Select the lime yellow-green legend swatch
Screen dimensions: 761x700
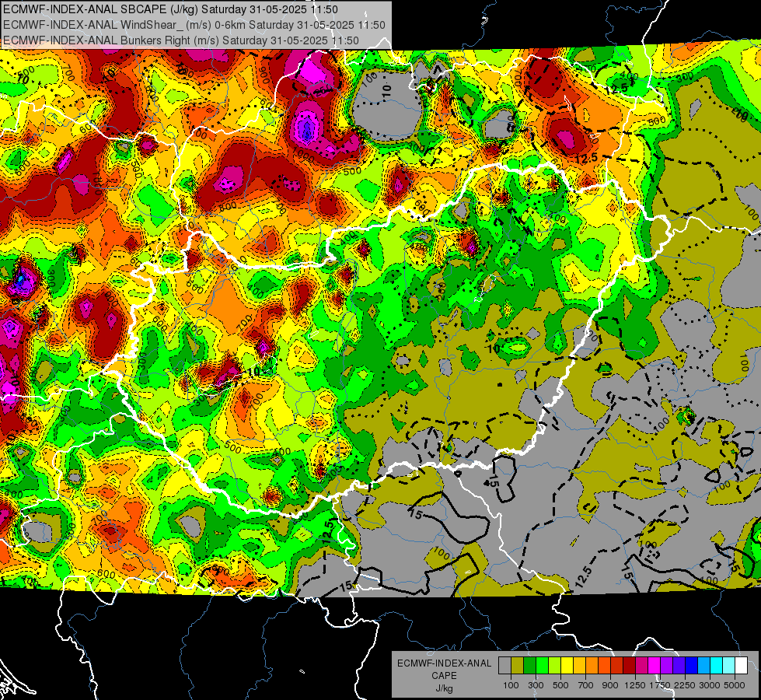(x=555, y=666)
